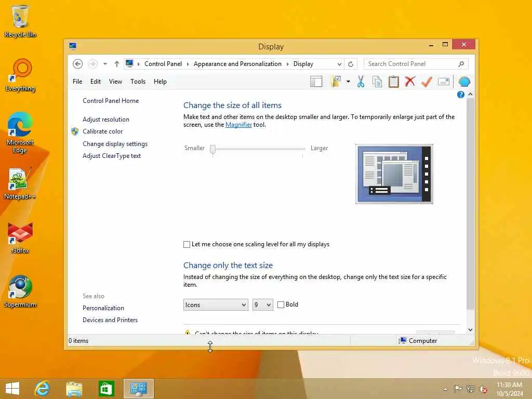Click the search magnifier icon

click(x=461, y=64)
